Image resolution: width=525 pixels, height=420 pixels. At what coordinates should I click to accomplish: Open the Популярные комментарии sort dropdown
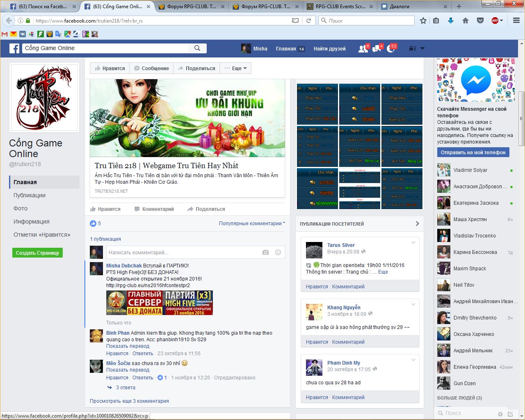(x=252, y=224)
